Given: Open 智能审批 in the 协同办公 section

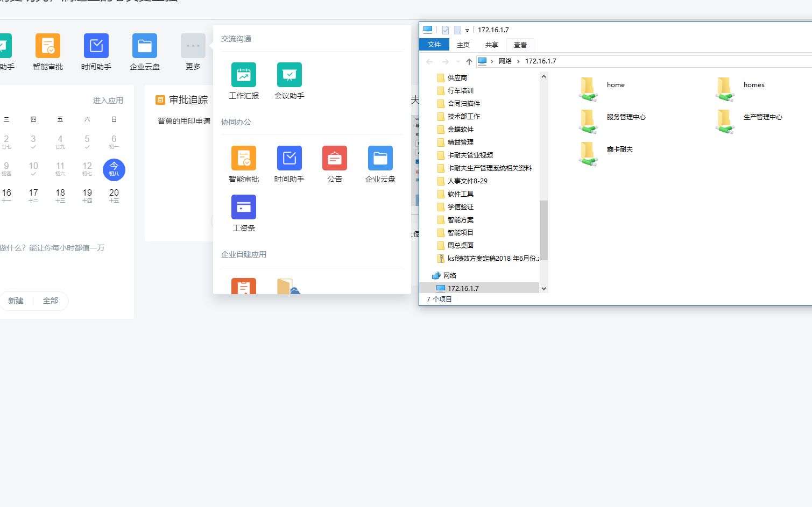Looking at the screenshot, I should 244,164.
